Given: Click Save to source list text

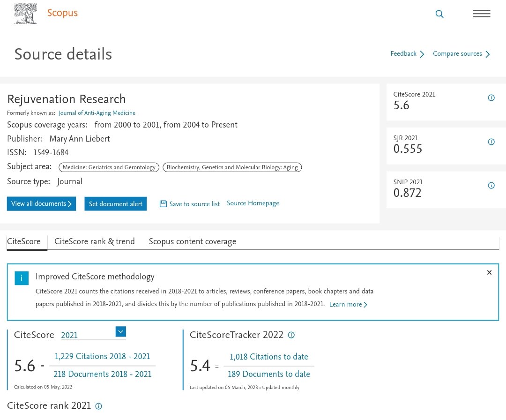Looking at the screenshot, I should tap(194, 204).
